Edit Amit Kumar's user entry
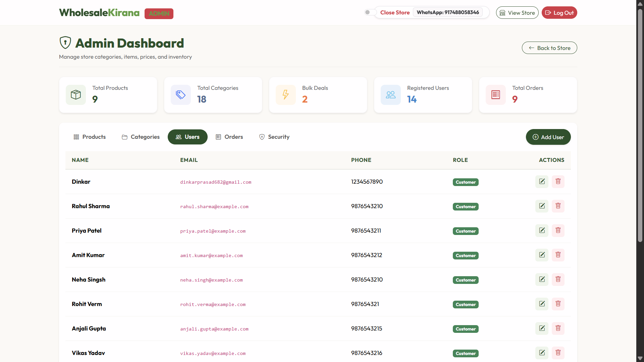Screen dimensions: 644x362 (x=542, y=255)
